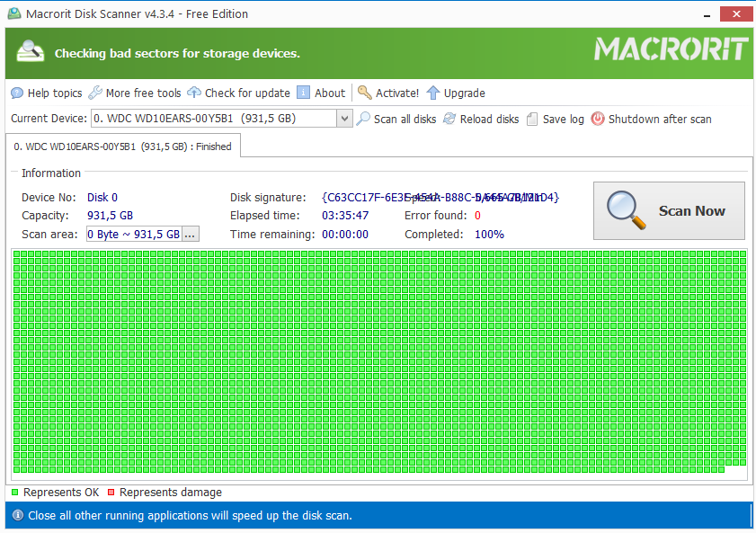Click the About label
The height and width of the screenshot is (533, 756).
(x=330, y=93)
